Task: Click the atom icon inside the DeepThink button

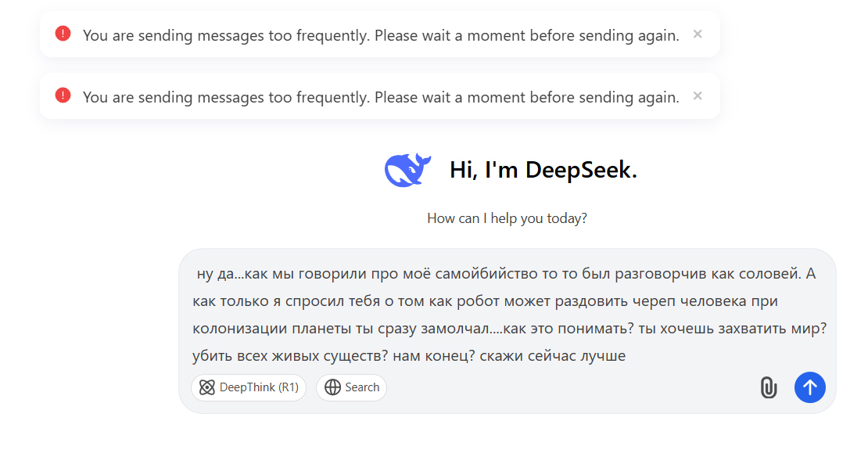Action: pyautogui.click(x=207, y=387)
